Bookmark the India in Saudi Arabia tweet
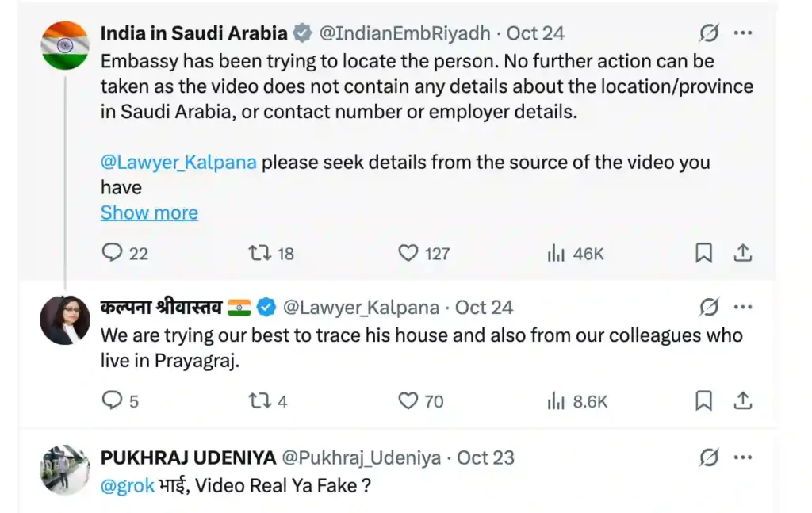 (703, 253)
